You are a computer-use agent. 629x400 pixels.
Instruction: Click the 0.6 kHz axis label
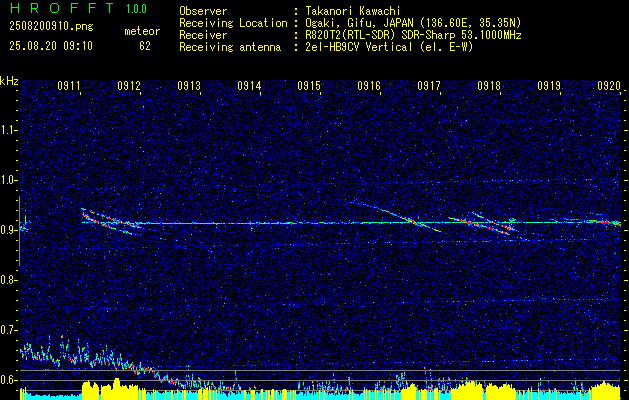[x=9, y=380]
